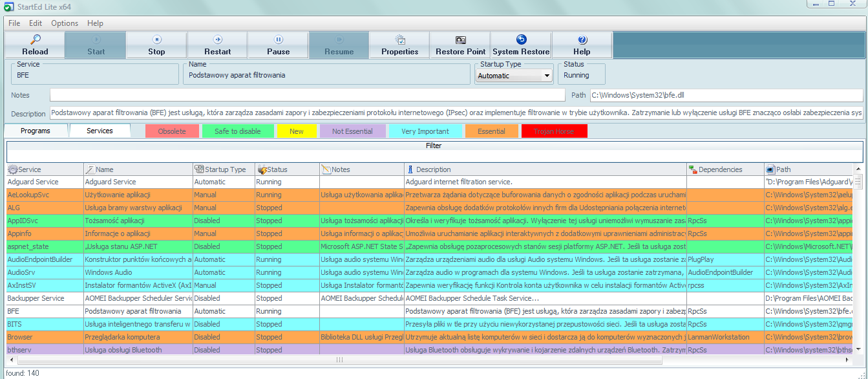Pause the selected service
Image resolution: width=868 pixels, height=379 pixels.
278,45
